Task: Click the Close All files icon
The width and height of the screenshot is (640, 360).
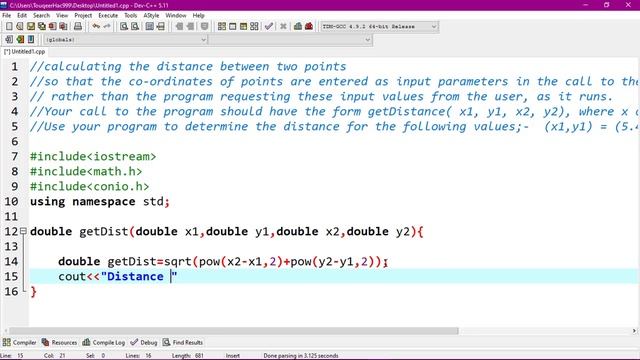Action: (63, 27)
